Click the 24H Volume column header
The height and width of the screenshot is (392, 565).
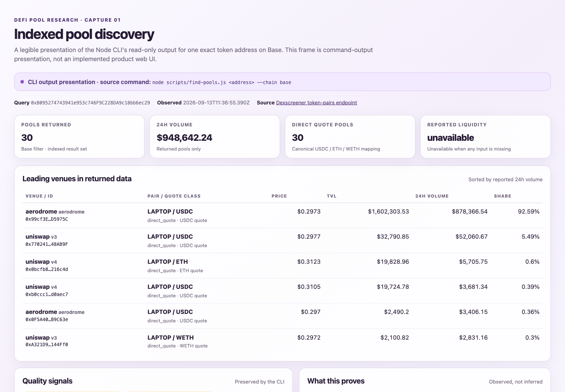tap(432, 196)
